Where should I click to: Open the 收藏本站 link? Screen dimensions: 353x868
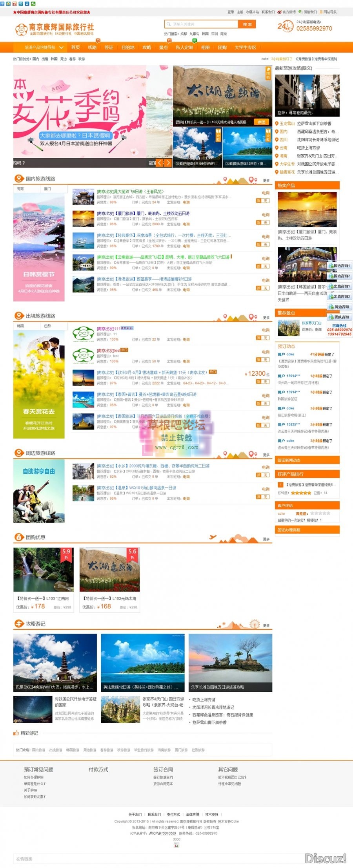(252, 12)
